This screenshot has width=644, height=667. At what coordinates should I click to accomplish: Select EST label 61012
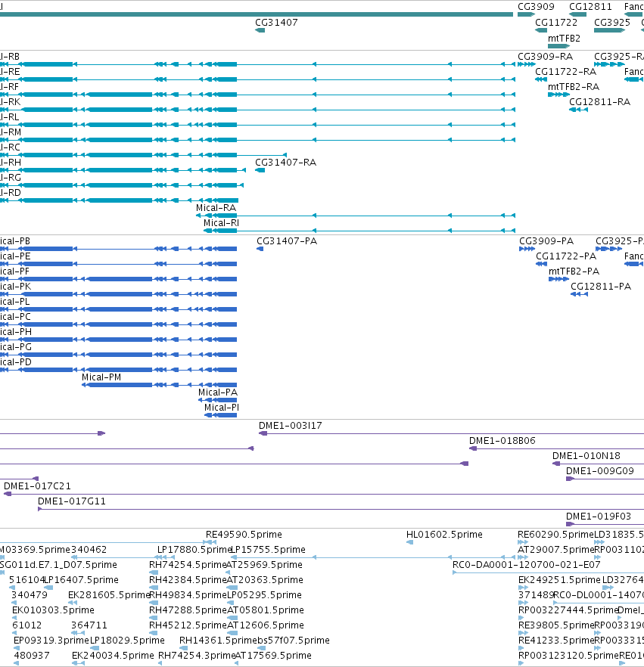point(26,625)
